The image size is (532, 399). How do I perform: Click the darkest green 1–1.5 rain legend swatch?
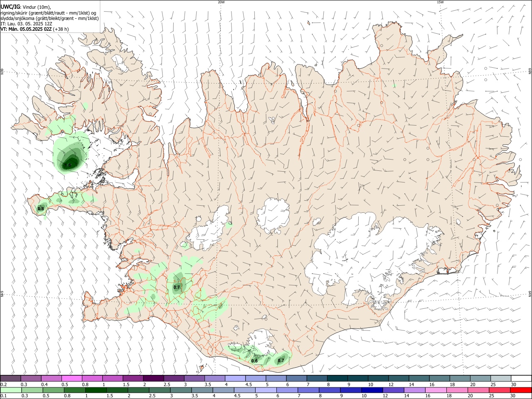click(96, 390)
